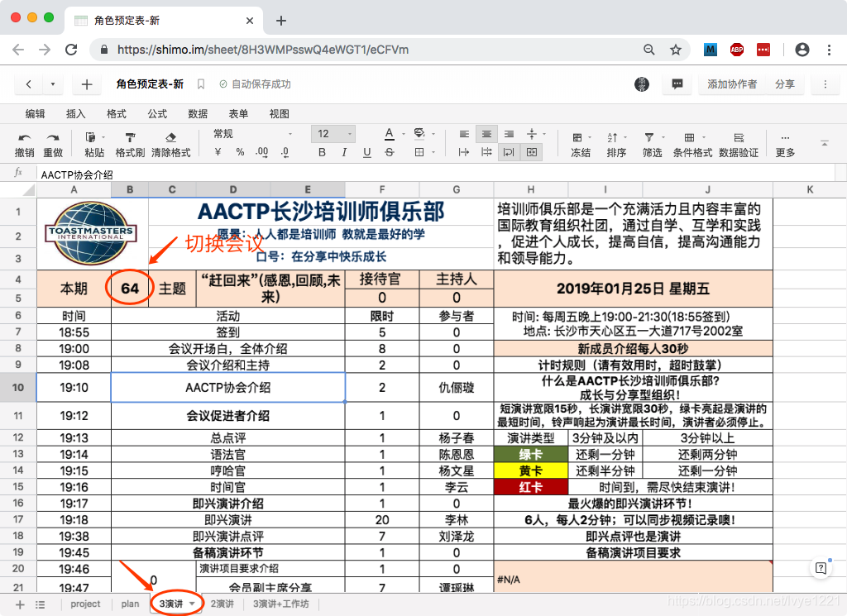Click the text overflow icon
This screenshot has height=616, width=847.
464,152
